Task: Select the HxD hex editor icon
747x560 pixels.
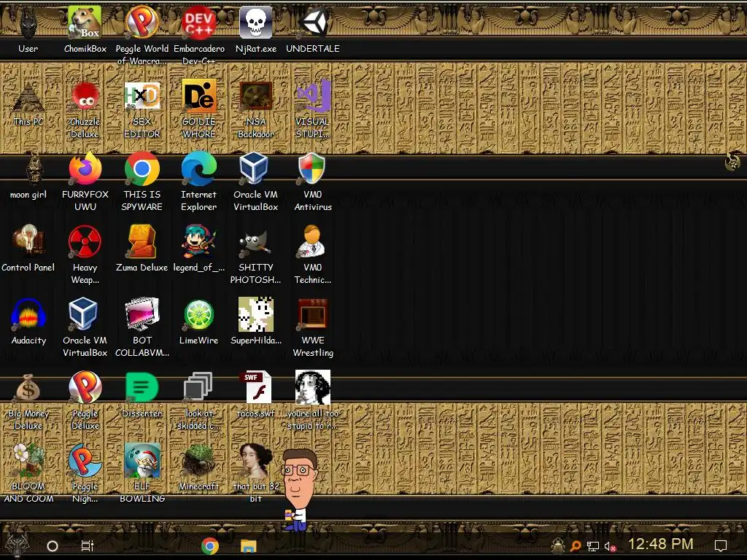Action: click(142, 97)
